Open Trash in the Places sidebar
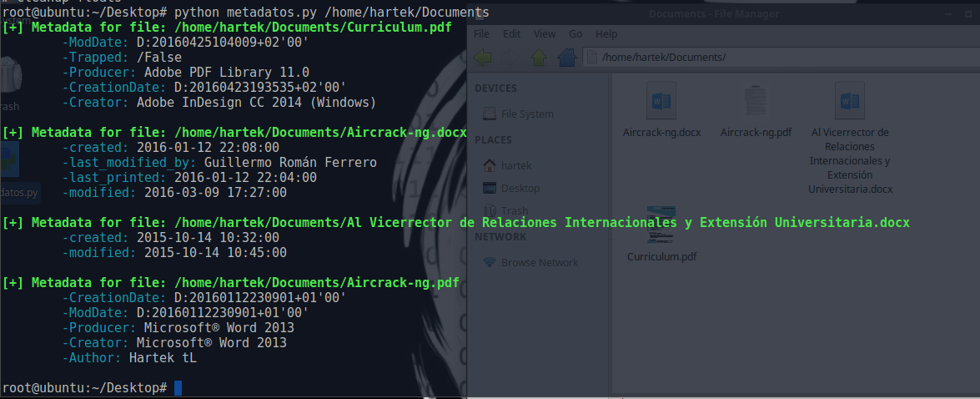The height and width of the screenshot is (399, 980). tap(515, 210)
